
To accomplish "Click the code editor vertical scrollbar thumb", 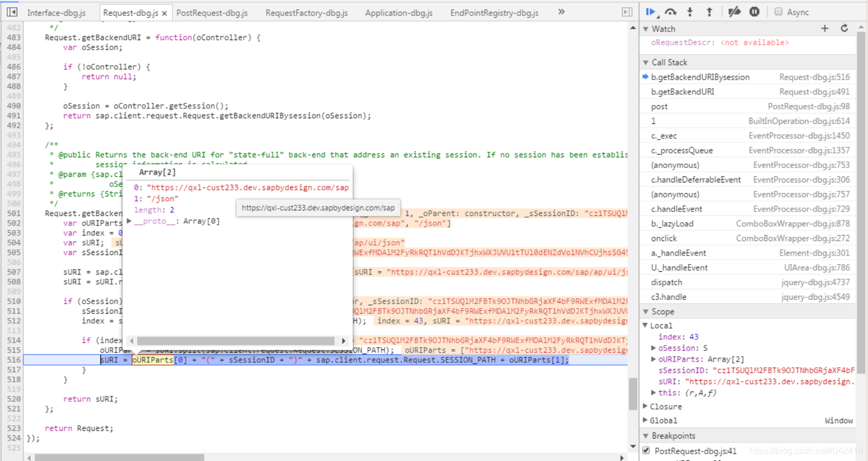I will point(633,394).
